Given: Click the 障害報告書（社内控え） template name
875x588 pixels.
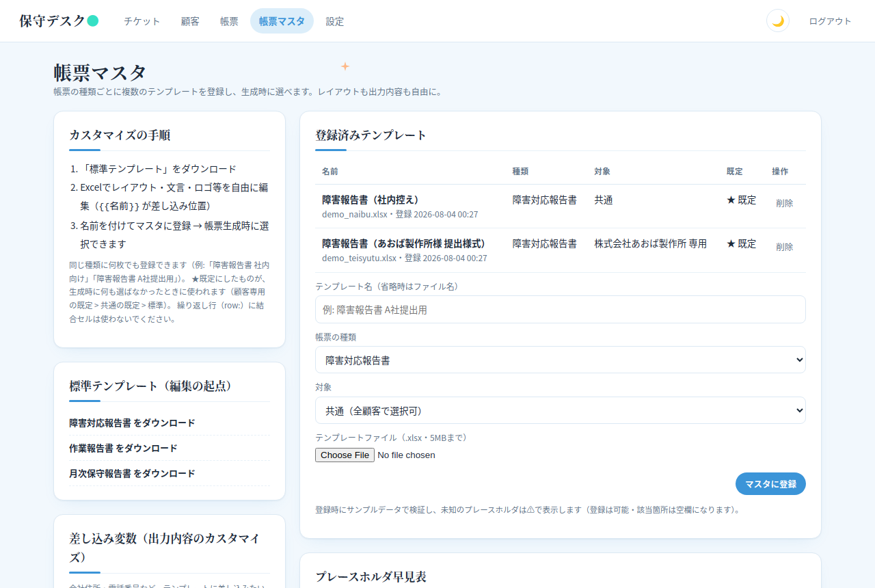Looking at the screenshot, I should pyautogui.click(x=370, y=200).
